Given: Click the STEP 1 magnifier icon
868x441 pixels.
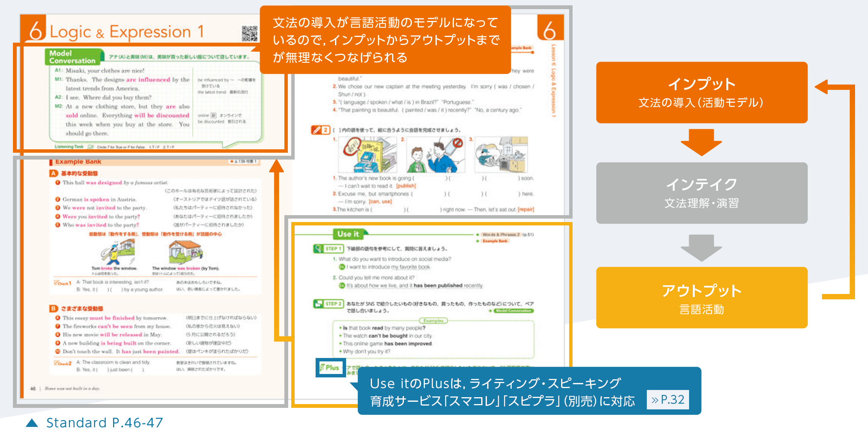Looking at the screenshot, I should click(x=318, y=249).
